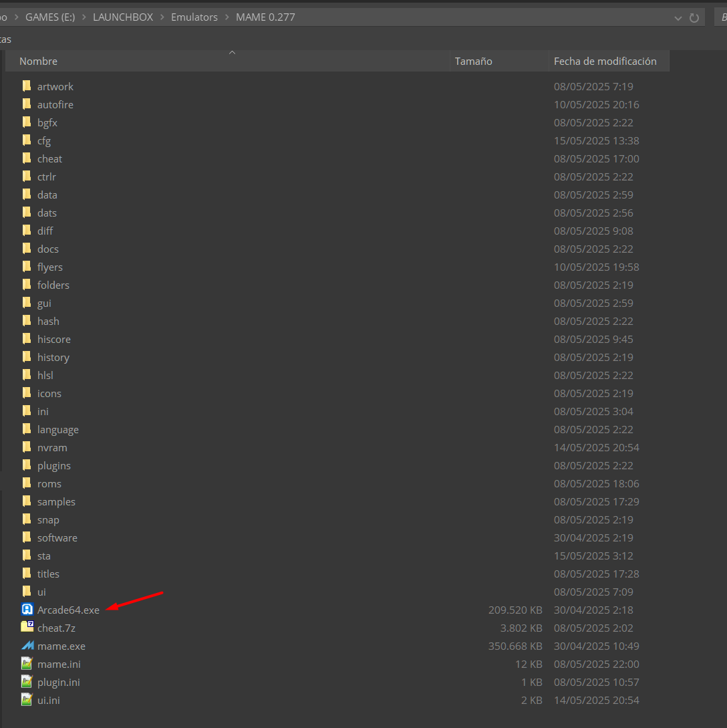This screenshot has height=728, width=727.
Task: Click the mame.exe application icon
Action: coord(27,645)
